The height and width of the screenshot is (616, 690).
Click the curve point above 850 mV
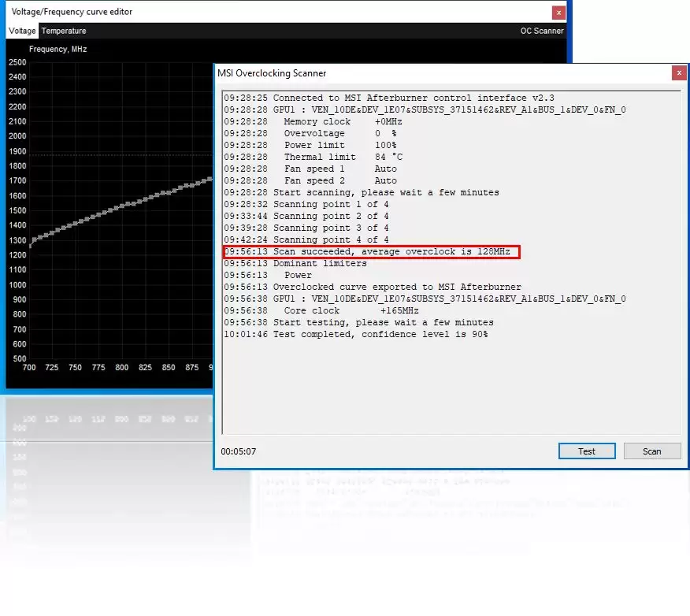click(x=169, y=192)
